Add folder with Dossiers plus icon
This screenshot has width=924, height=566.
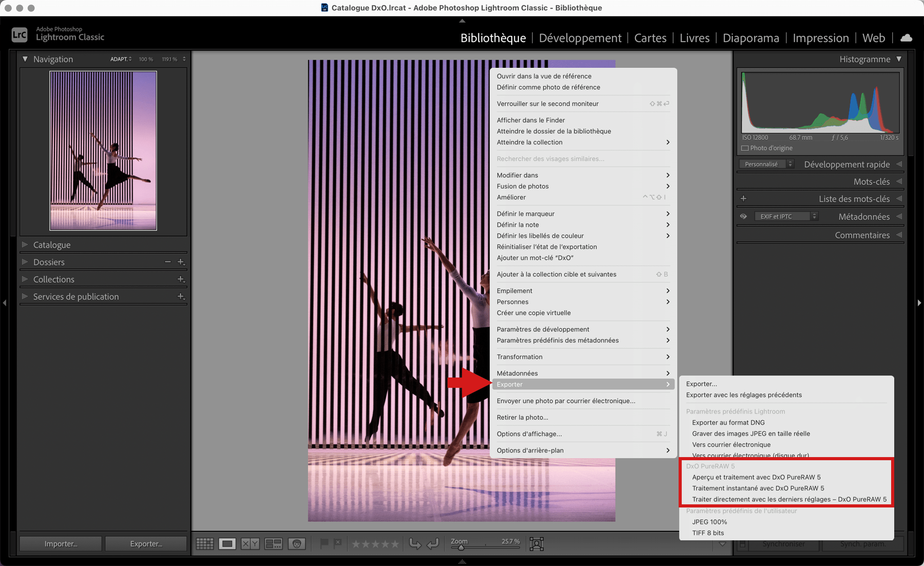coord(181,262)
